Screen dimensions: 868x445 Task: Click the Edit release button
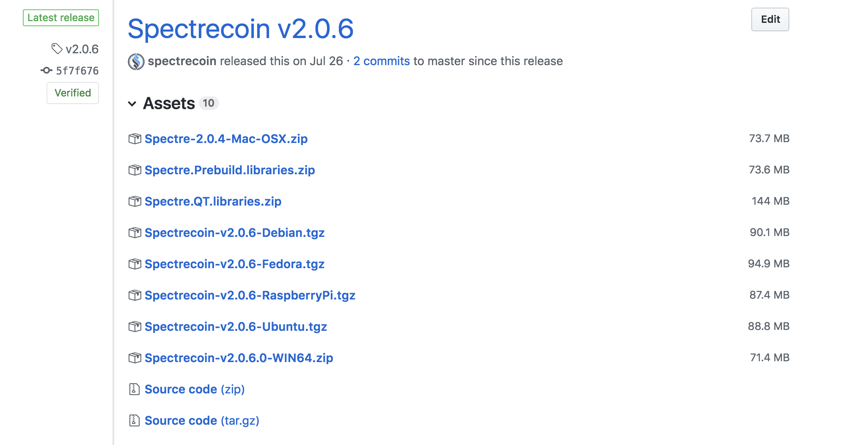click(x=770, y=19)
